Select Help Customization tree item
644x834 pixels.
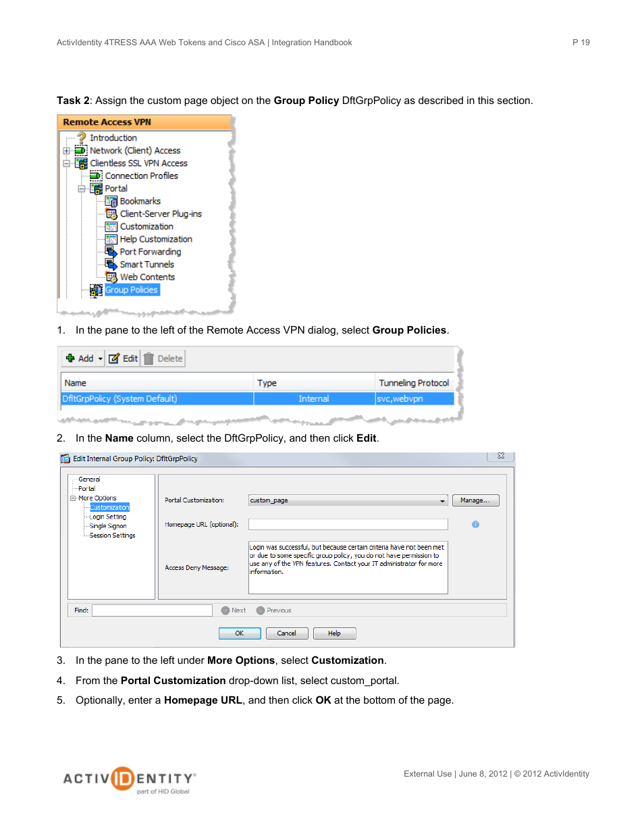pyautogui.click(x=156, y=239)
